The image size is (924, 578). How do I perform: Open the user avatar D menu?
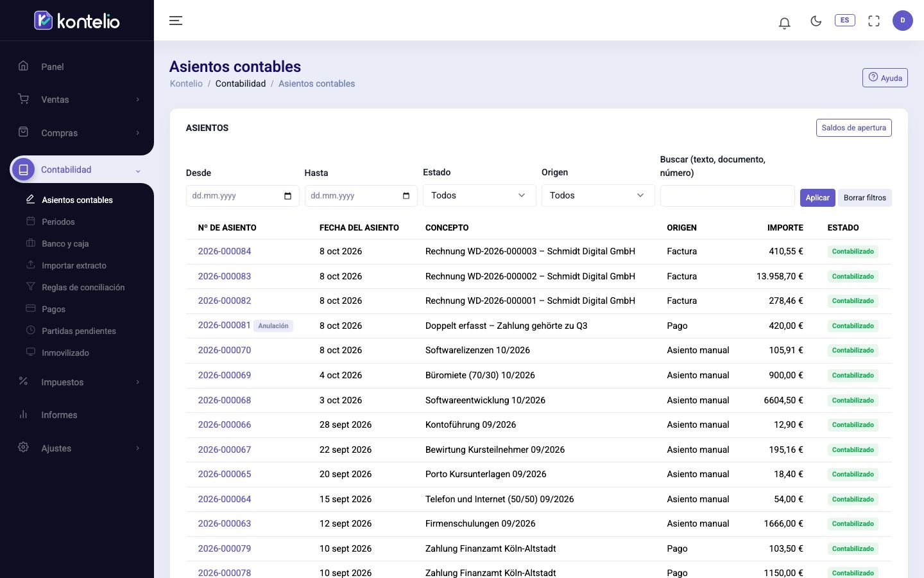[902, 21]
